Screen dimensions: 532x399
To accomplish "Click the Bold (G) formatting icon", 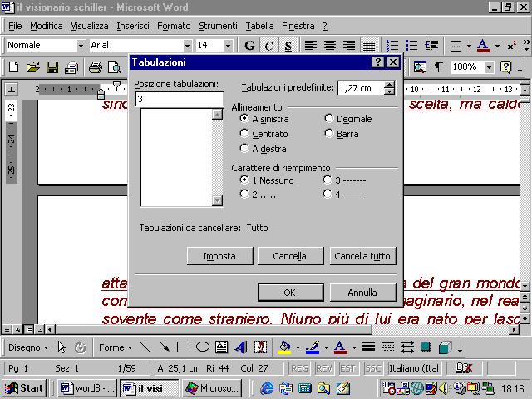I will tap(249, 45).
